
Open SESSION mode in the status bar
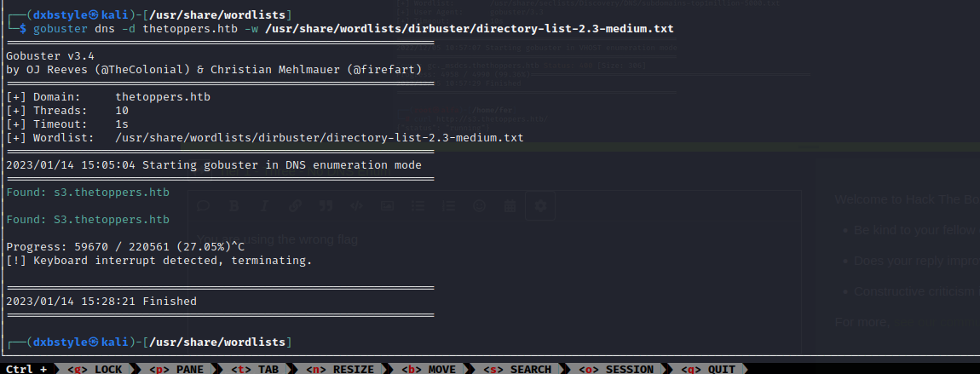pos(615,369)
